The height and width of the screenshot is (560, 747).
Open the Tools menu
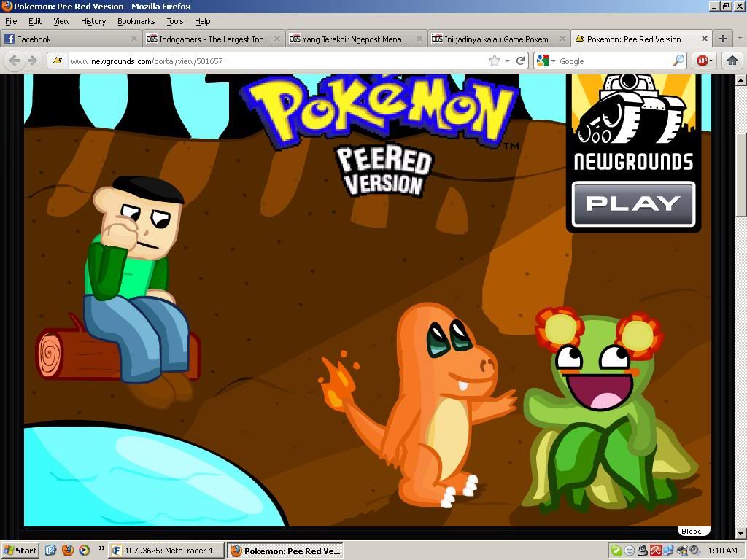175,21
